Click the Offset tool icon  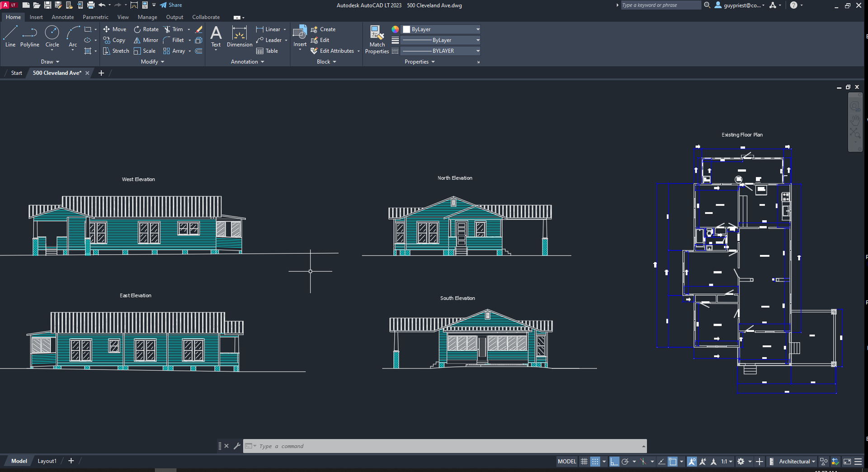[198, 51]
